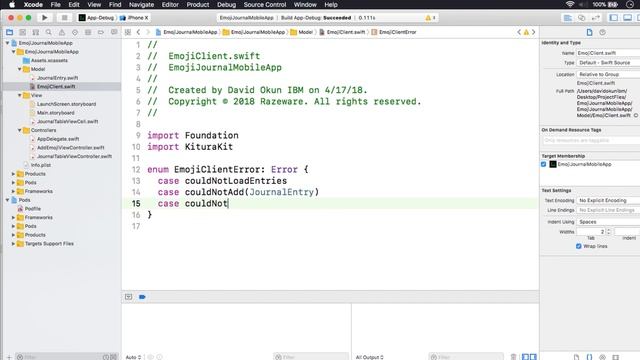
Task: Show the Standard editor
Action: click(x=568, y=18)
